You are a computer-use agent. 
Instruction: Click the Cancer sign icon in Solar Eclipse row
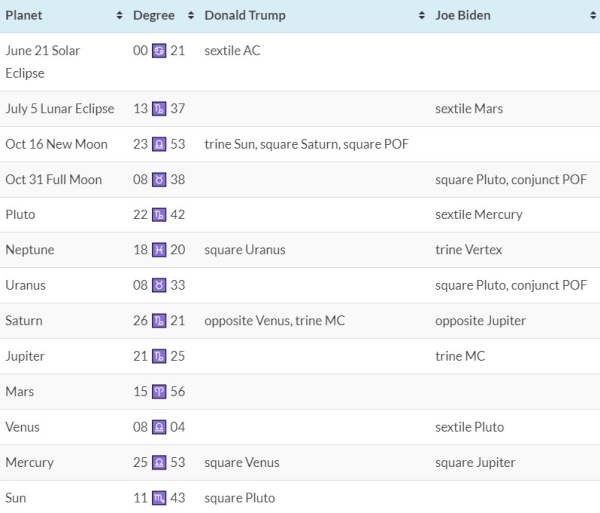[159, 50]
